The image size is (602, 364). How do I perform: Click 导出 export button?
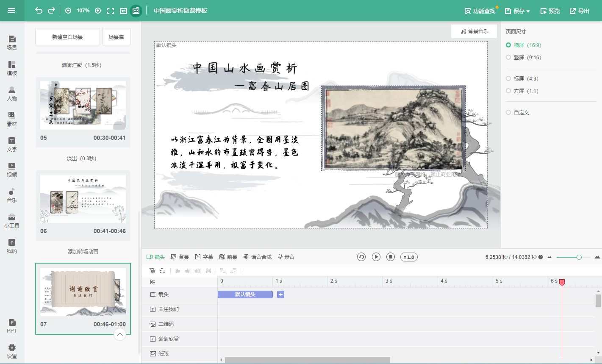pyautogui.click(x=579, y=11)
